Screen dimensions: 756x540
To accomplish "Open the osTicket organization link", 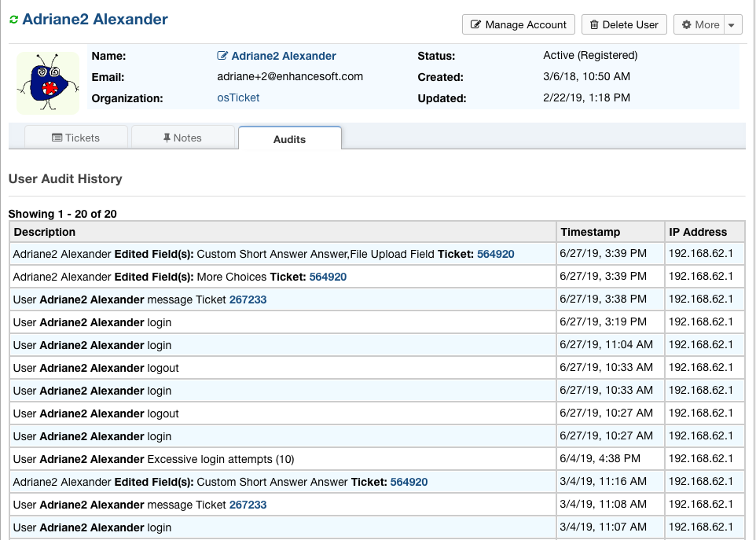I will point(237,97).
